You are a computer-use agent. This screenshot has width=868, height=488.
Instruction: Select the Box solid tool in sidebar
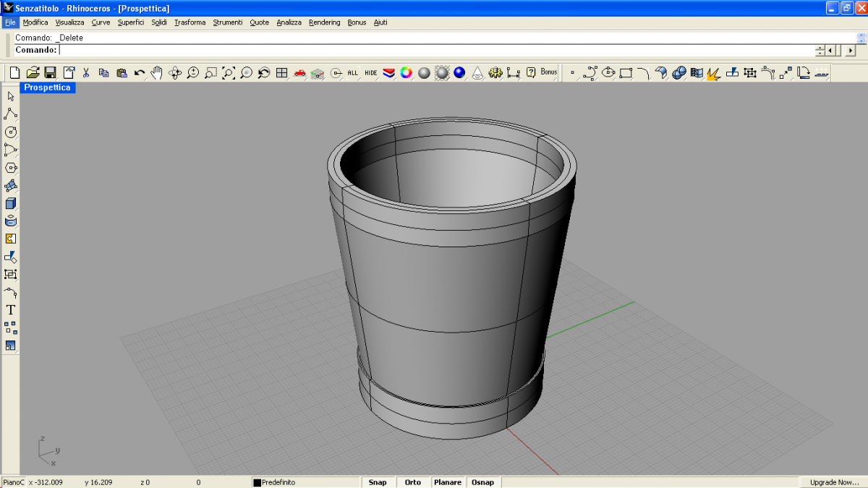(x=11, y=203)
